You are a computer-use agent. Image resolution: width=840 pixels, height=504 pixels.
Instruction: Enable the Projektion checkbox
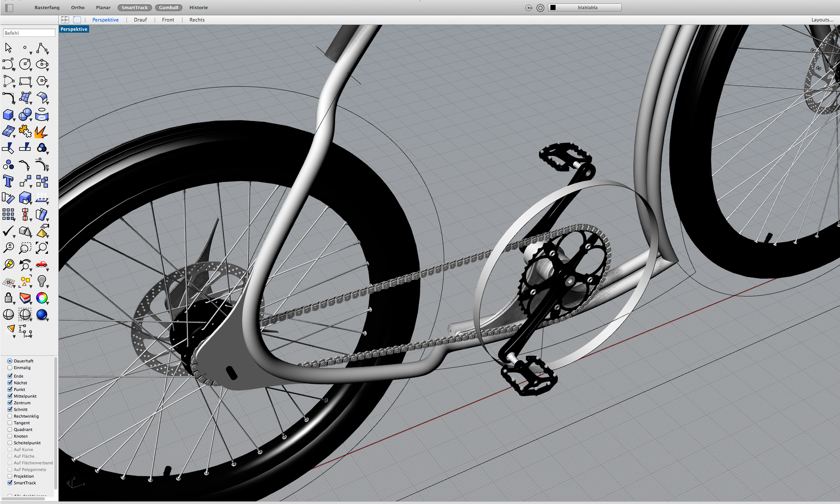(x=10, y=476)
